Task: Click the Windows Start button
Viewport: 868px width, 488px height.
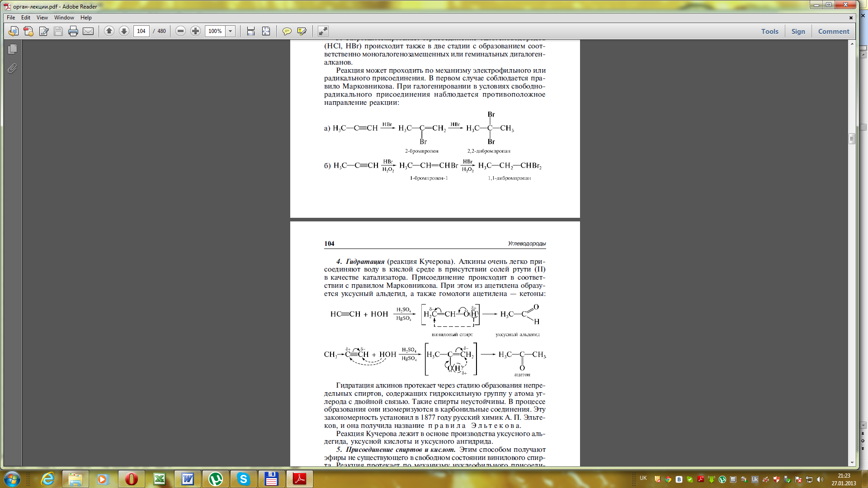Action: click(12, 479)
